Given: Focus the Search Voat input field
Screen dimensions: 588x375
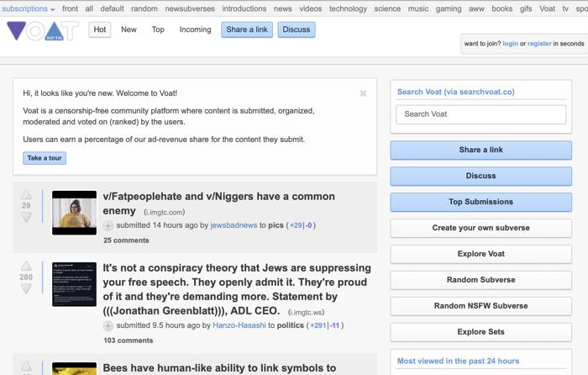Looking at the screenshot, I should click(x=480, y=114).
